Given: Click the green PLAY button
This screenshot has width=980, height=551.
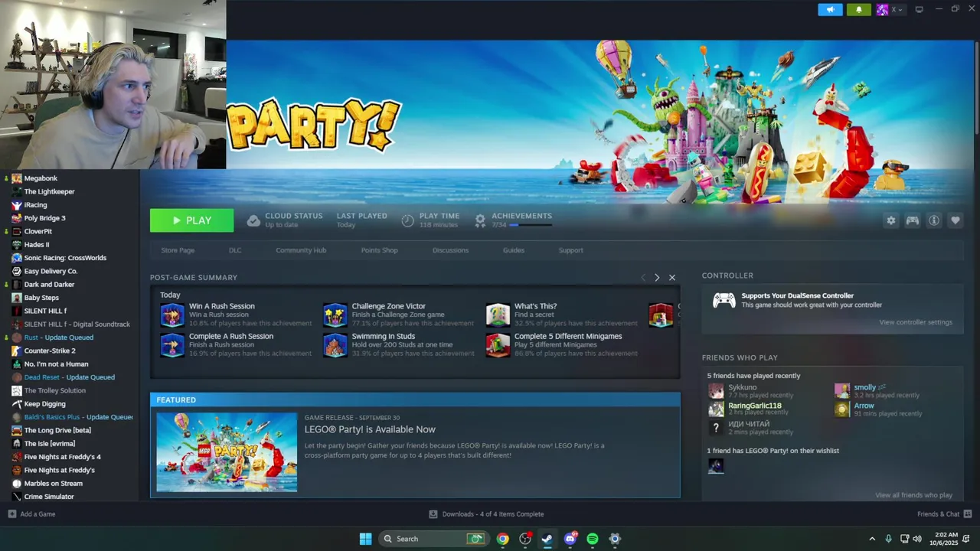Looking at the screenshot, I should click(x=191, y=220).
